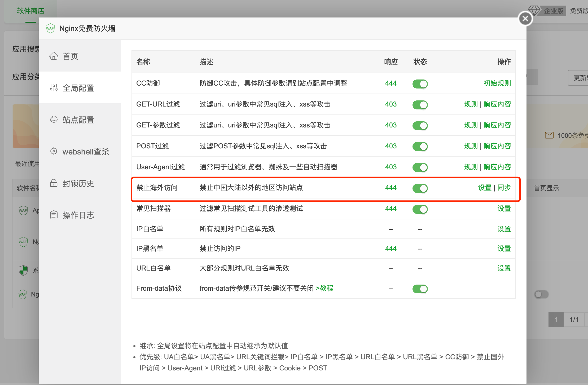This screenshot has height=385, width=588.
Task: Click the 软件商店 tab in background page
Action: 31,11
